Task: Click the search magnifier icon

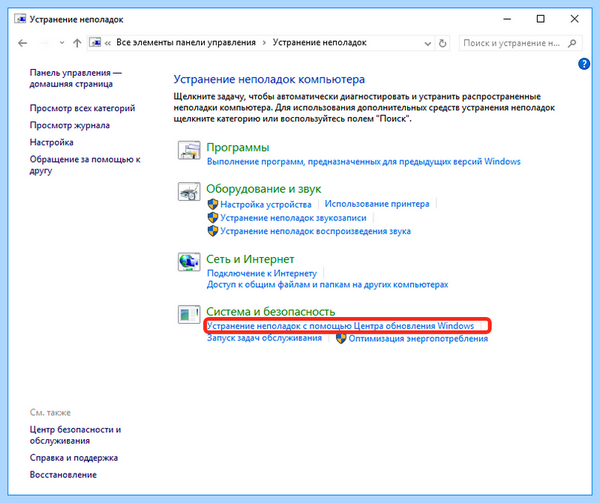Action: 572,43
